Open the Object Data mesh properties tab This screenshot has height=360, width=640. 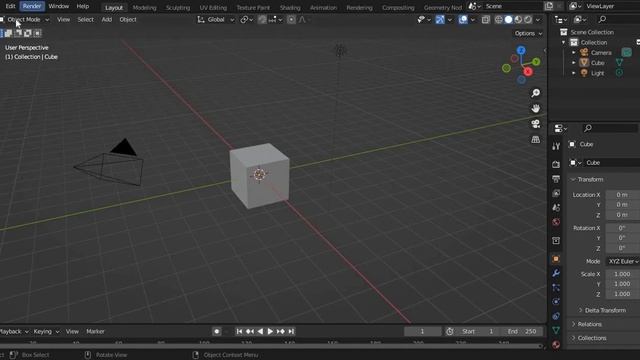point(556,330)
